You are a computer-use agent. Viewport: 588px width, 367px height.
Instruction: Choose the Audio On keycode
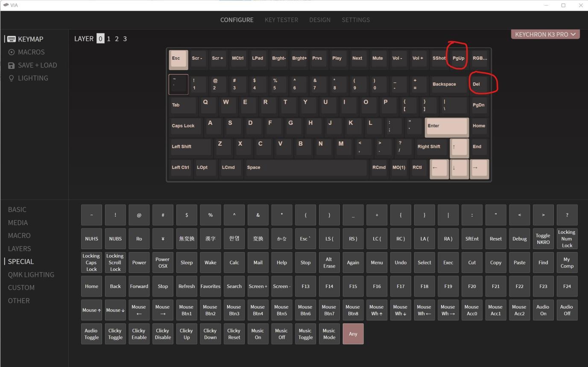click(543, 310)
